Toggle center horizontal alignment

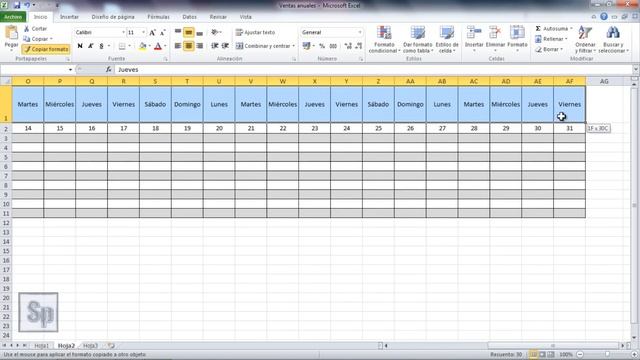189,46
